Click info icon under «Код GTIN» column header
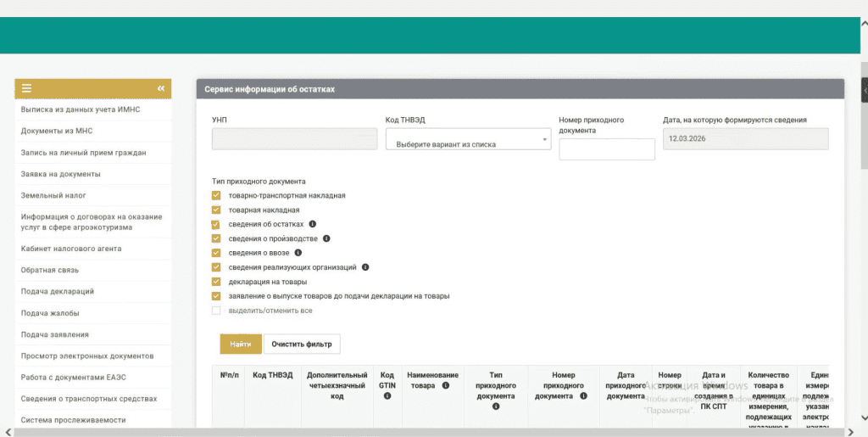 [387, 395]
